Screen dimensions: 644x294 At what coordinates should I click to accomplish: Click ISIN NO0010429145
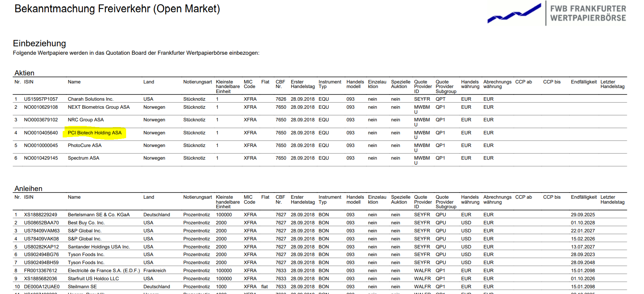[41, 158]
